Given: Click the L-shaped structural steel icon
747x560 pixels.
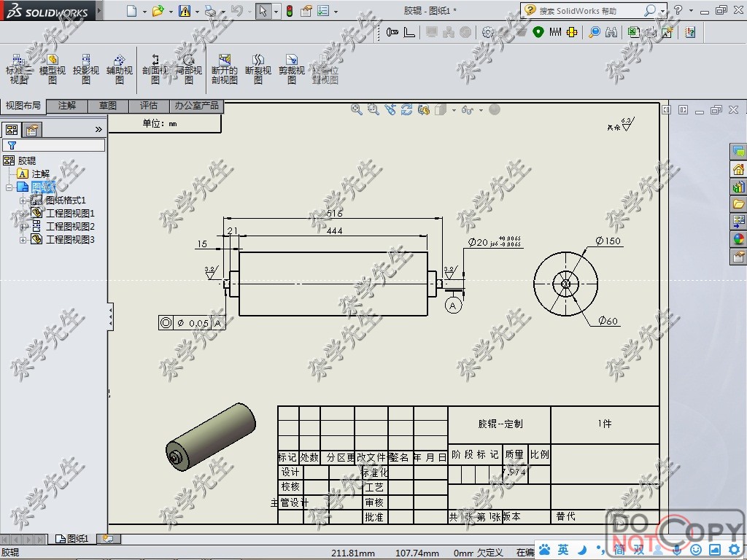Looking at the screenshot, I should coord(409,32).
